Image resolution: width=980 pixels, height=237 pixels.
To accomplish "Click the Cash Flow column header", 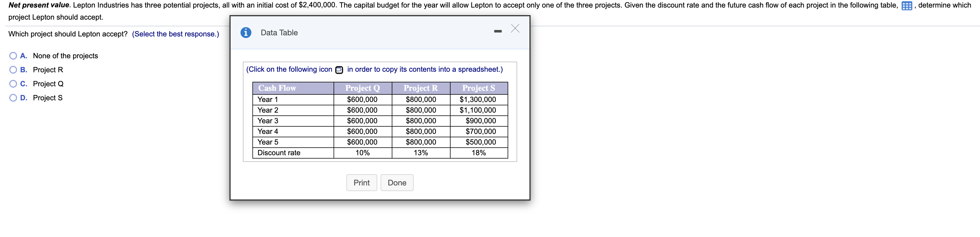I will click(x=293, y=88).
